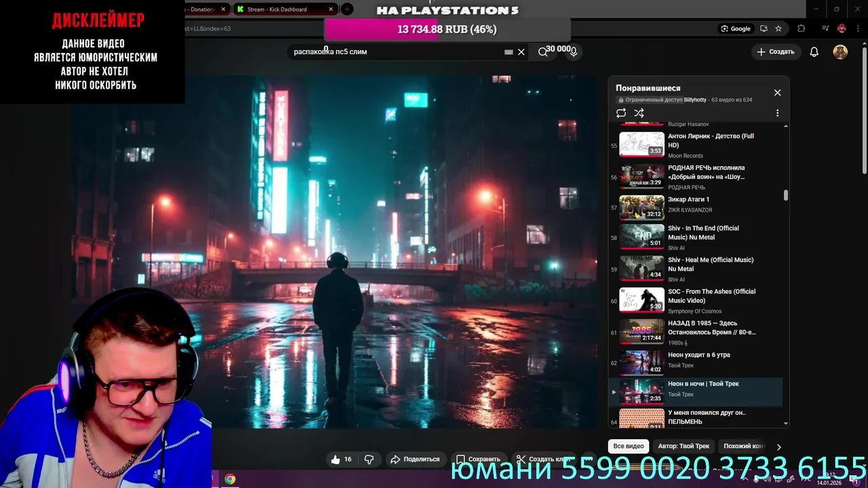This screenshot has height=488, width=868.
Task: Toggle playlist loop
Action: tap(621, 113)
